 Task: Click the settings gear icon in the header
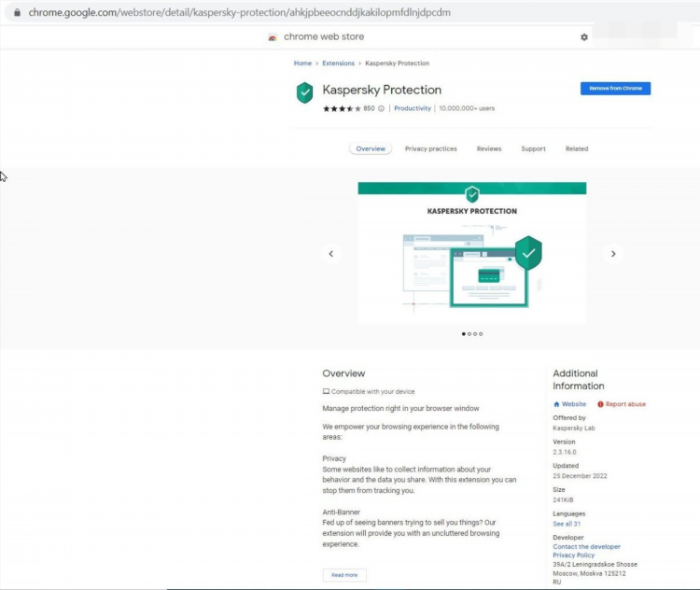point(584,37)
